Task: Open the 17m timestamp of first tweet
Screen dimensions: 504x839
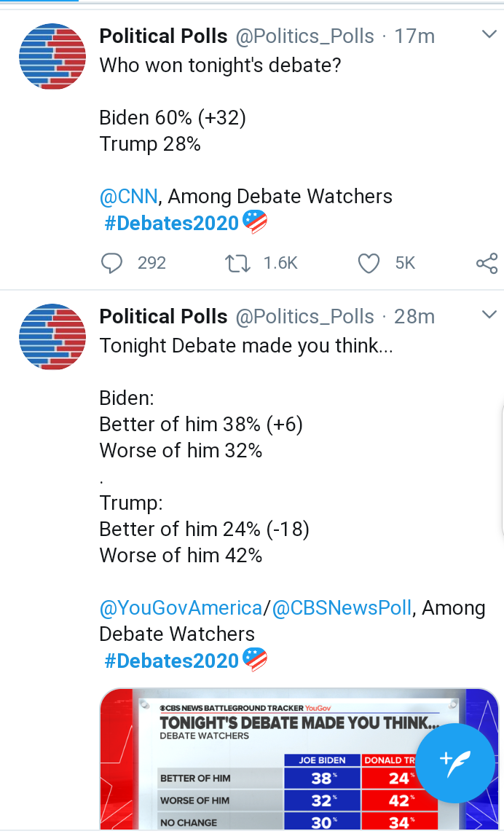Action: point(414,36)
